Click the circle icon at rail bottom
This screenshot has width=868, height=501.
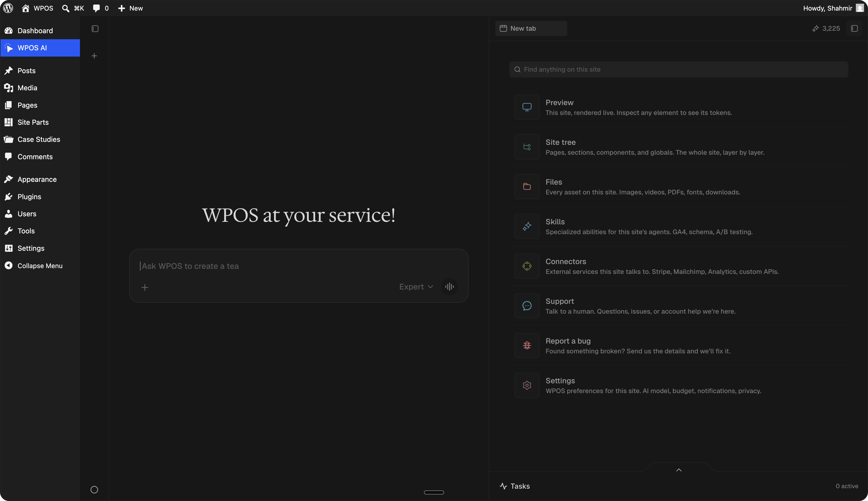pyautogui.click(x=94, y=490)
